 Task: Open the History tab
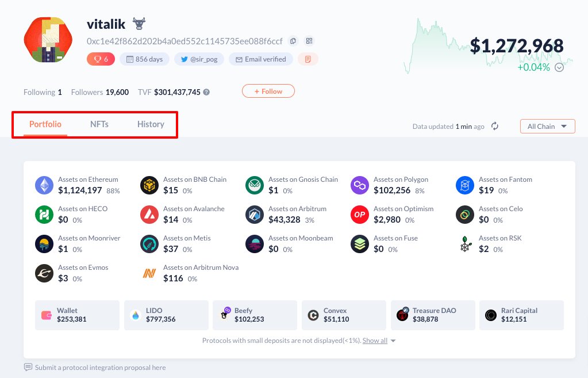coord(151,124)
